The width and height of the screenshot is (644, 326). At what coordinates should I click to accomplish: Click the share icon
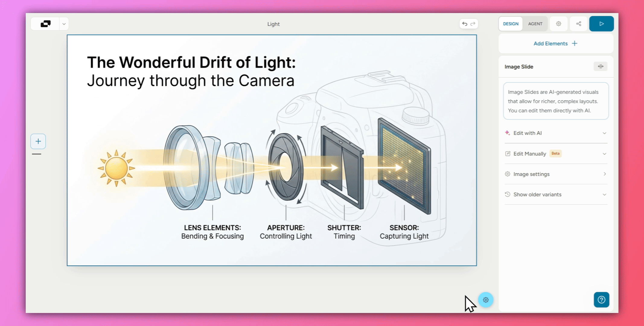[579, 24]
